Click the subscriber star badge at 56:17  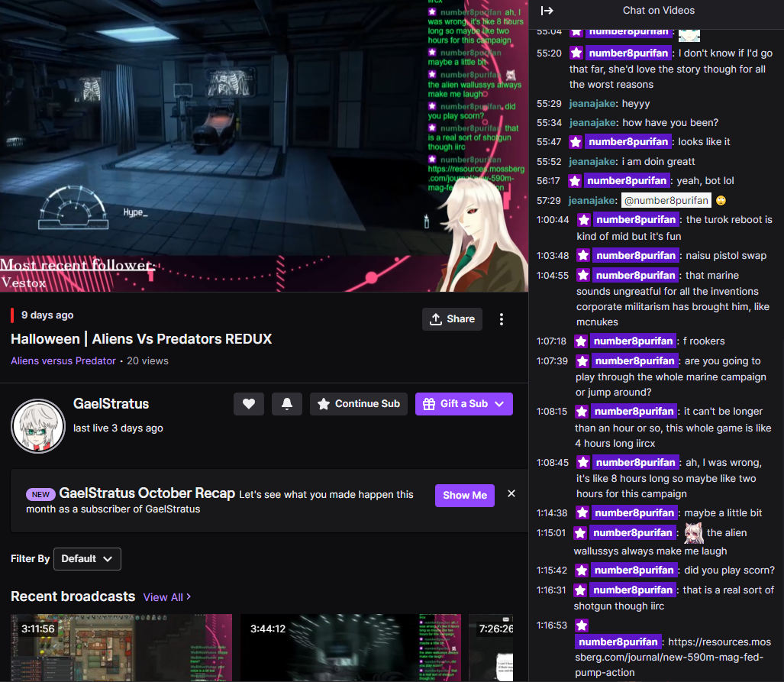[x=575, y=181]
